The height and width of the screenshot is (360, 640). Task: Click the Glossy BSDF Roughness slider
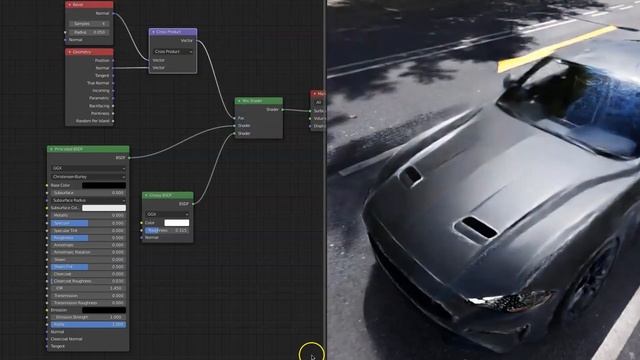[x=168, y=230]
